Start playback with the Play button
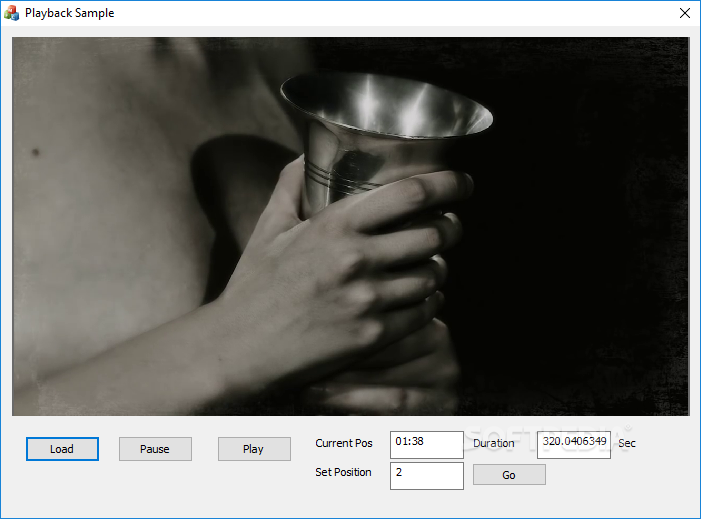The width and height of the screenshot is (701, 519). pyautogui.click(x=254, y=449)
